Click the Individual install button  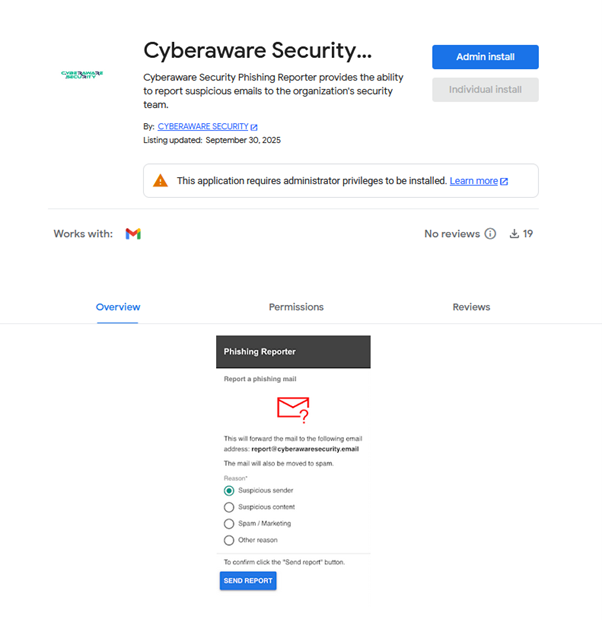485,90
